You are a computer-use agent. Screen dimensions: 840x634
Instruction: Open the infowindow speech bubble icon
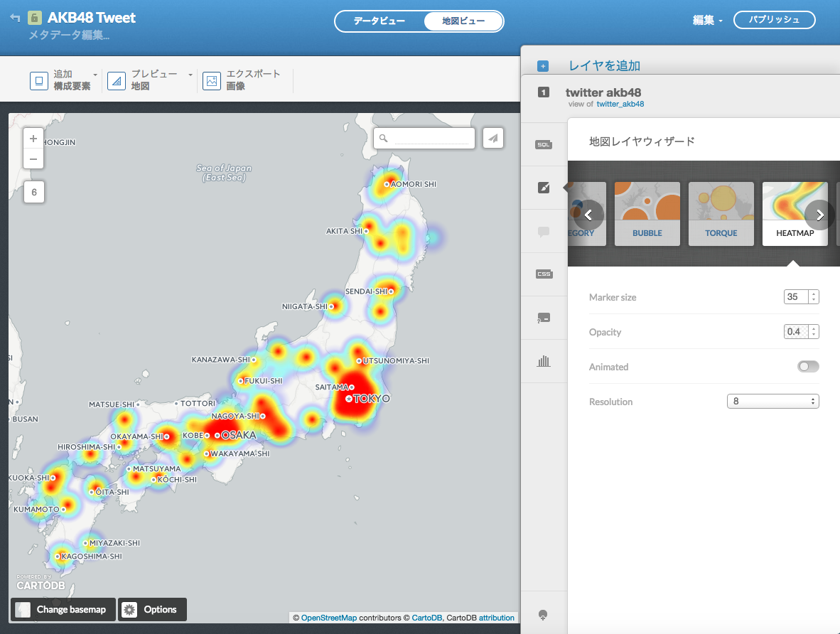(544, 232)
